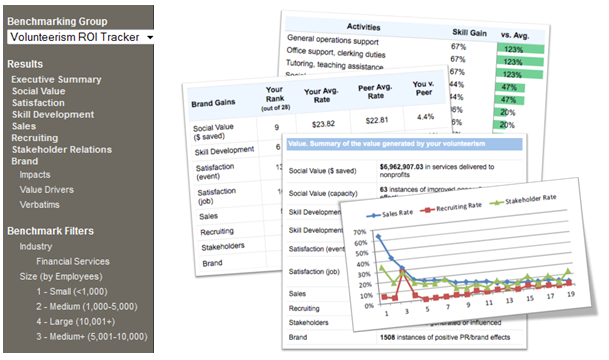Filter by 4 - Large (10,001+) size
This screenshot has width=609, height=360.
coord(76,322)
